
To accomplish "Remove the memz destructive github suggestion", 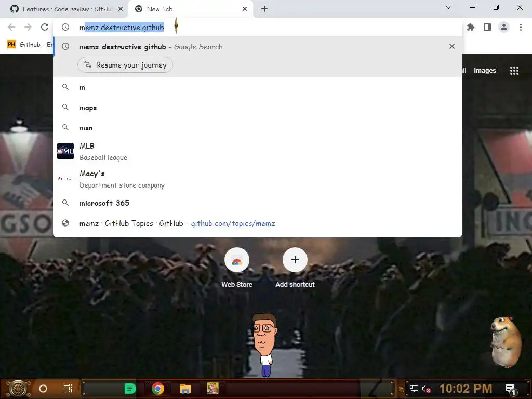I will pyautogui.click(x=451, y=46).
